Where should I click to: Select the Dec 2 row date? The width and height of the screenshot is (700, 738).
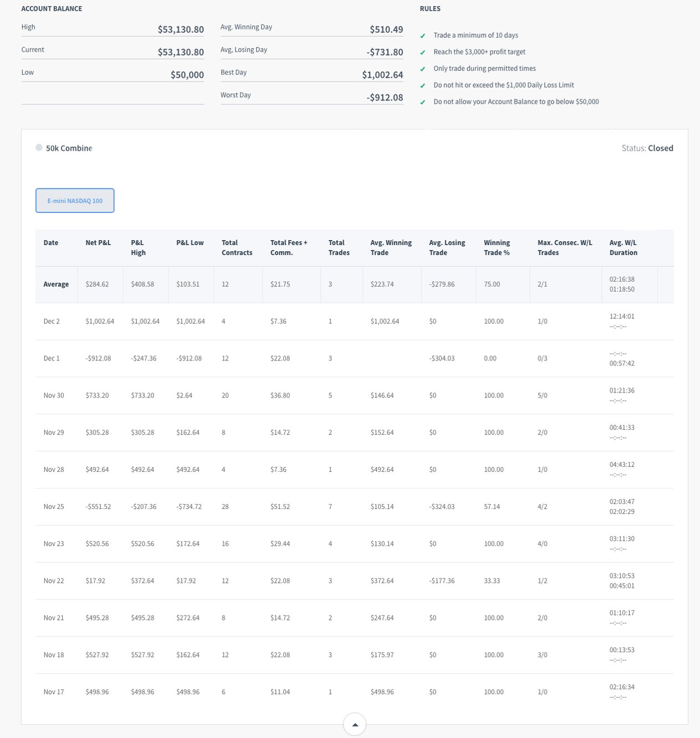pos(52,322)
